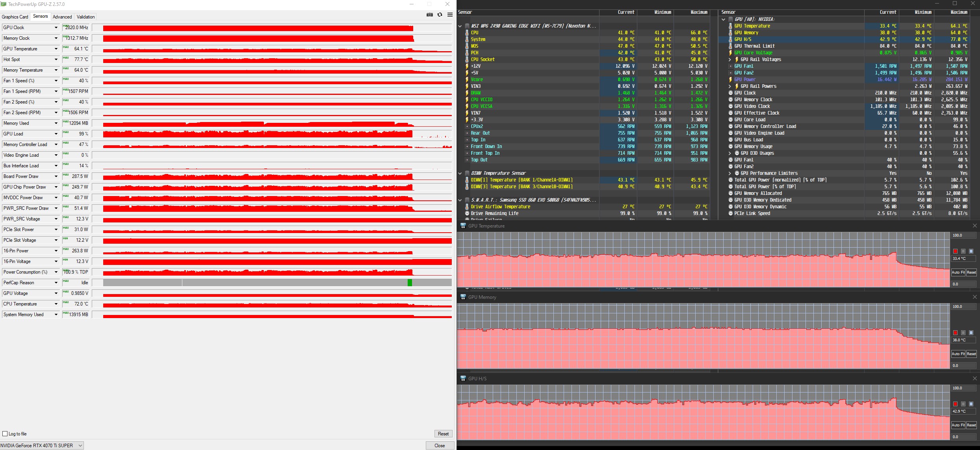
Task: Click the lightning icon beside GPU Power
Action: click(x=730, y=80)
